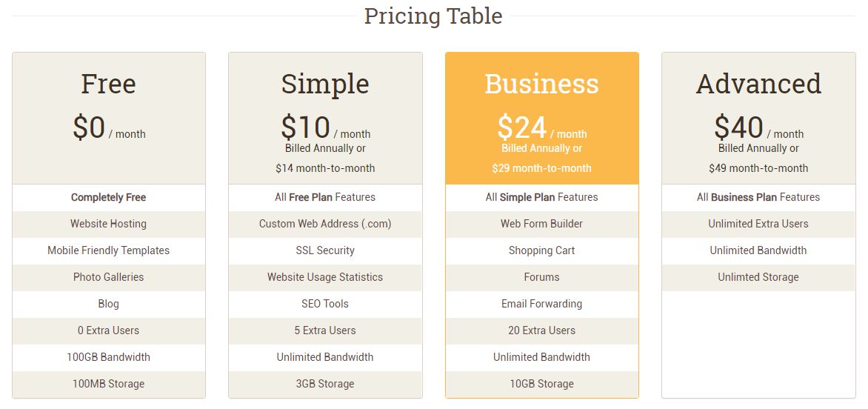Click the $29 month-to-month text
The height and width of the screenshot is (409, 868).
pos(542,168)
